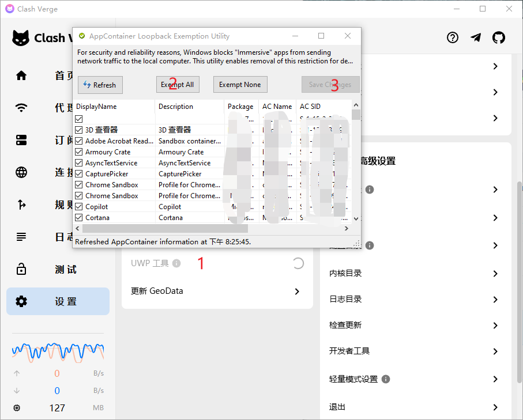Screen dimensions: 523x420
Task: Click the Clash Verge cat logo
Action: 21,38
